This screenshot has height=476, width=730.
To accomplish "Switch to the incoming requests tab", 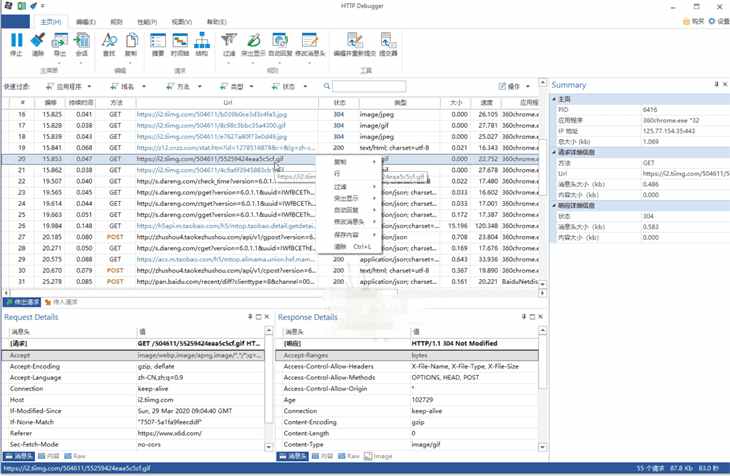I will click(x=61, y=302).
